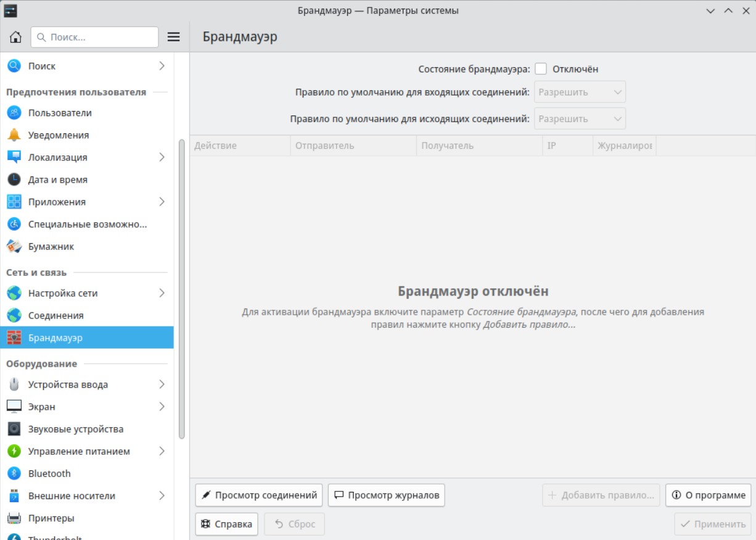Open the outgoing connections default rule dropdown
This screenshot has height=540, width=756.
[x=580, y=118]
